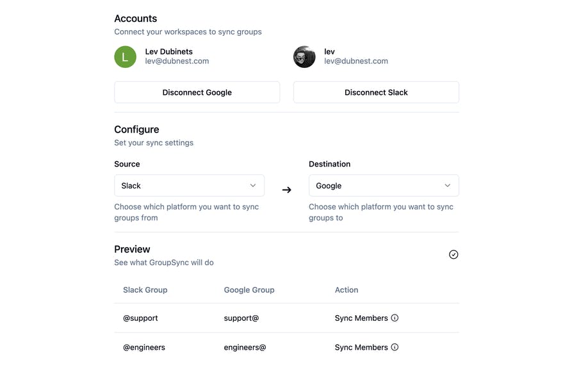Click the info icon in the @support row
Screen dimensions: 588x367
pyautogui.click(x=395, y=318)
